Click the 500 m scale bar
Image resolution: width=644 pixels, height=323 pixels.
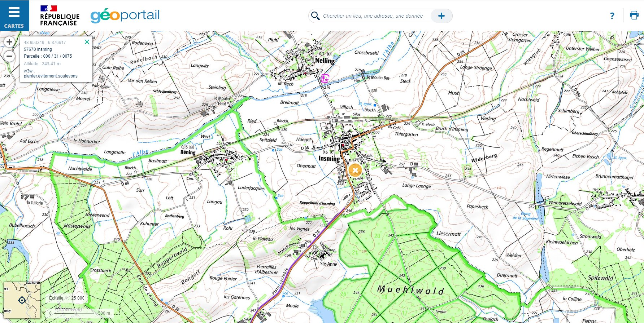80,313
